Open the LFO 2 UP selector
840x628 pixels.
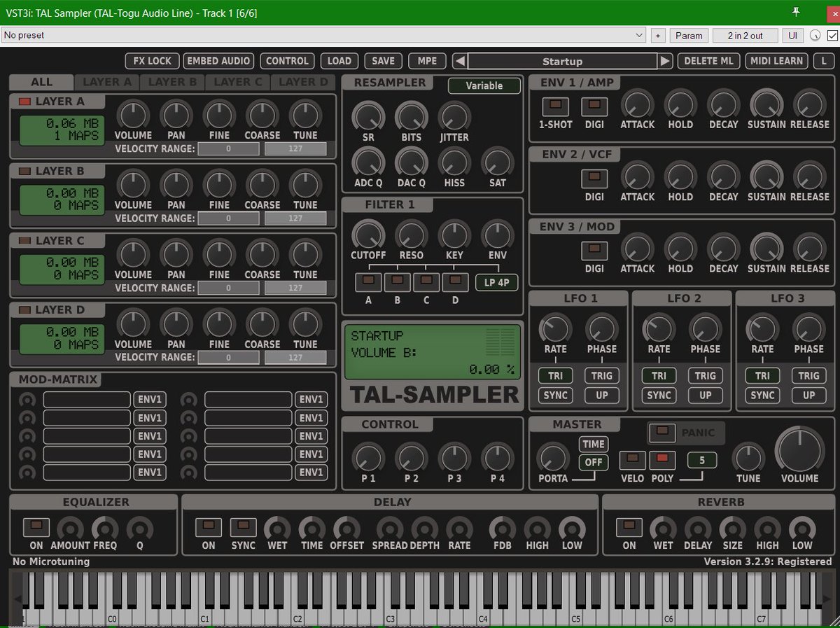pos(706,395)
